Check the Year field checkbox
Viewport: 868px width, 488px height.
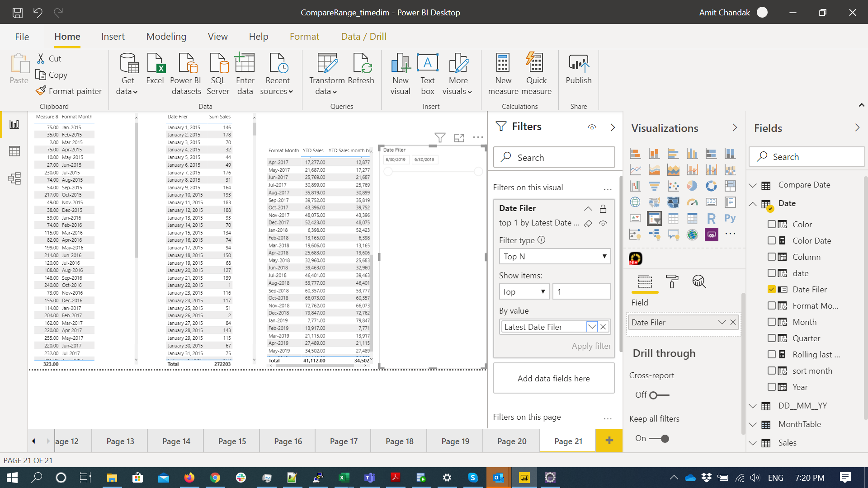pos(772,387)
